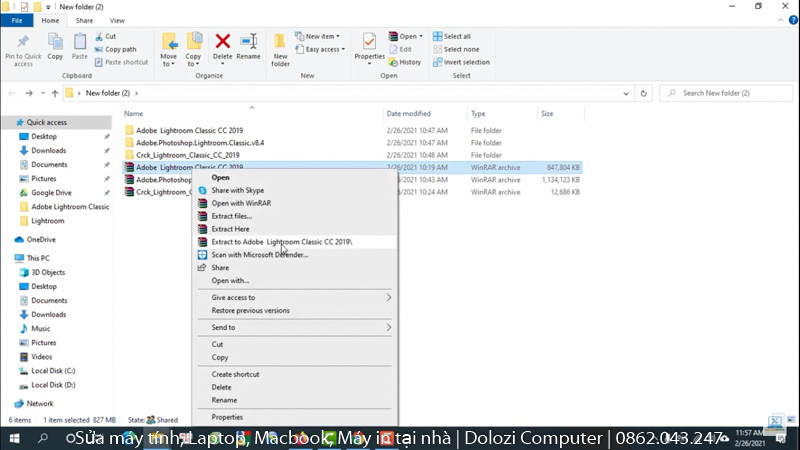
Task: Click the Pin to Quick access icon
Action: (x=22, y=42)
